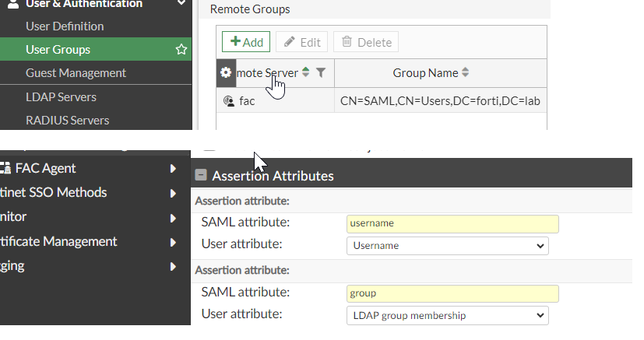Click the Remote Server sort arrows

[x=306, y=72]
